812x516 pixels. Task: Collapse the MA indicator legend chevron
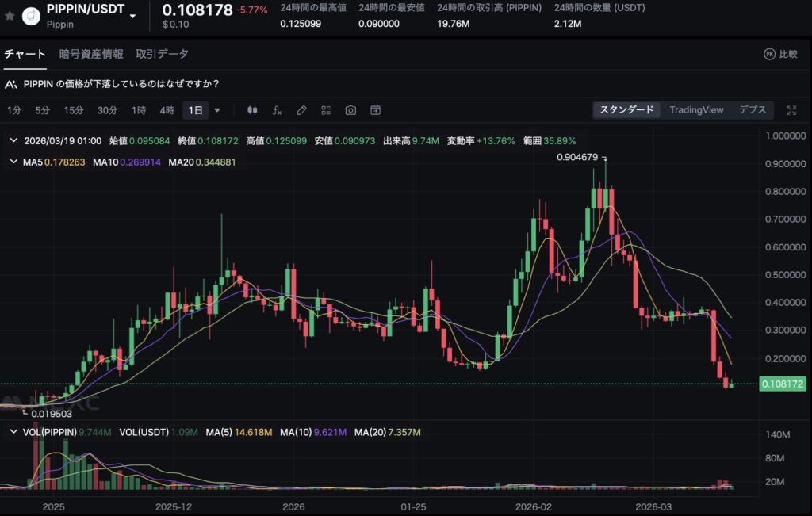(13, 162)
